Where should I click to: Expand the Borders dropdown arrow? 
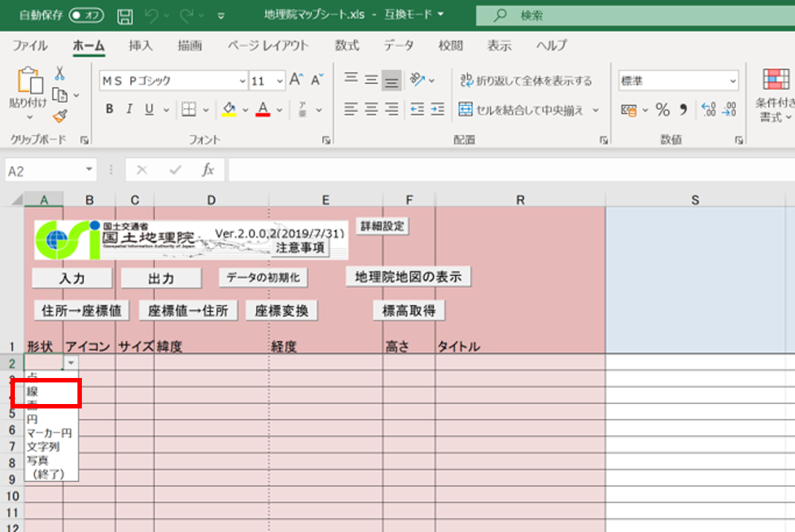tap(206, 109)
